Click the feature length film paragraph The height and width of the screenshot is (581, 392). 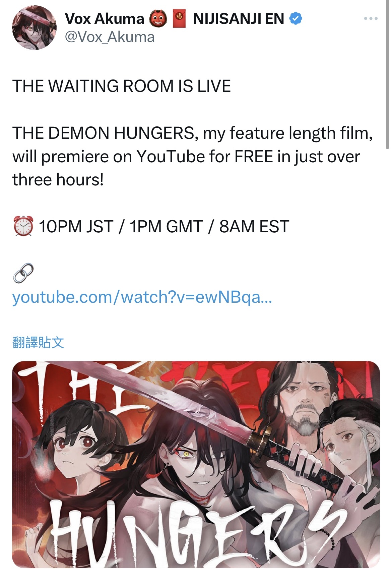tap(193, 156)
